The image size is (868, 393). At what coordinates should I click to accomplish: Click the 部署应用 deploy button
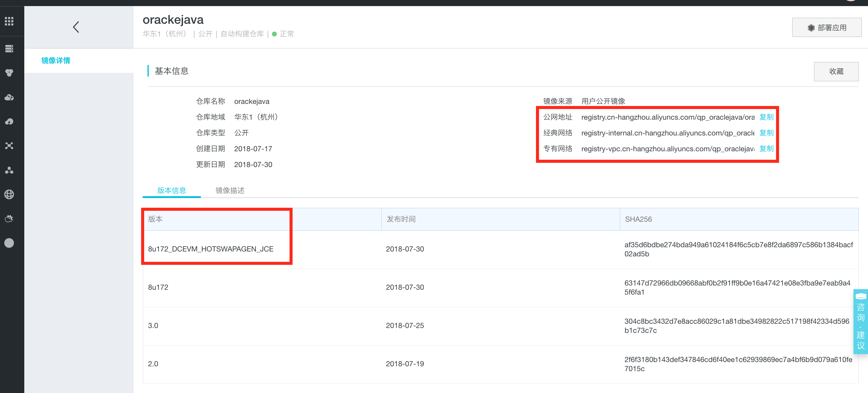pyautogui.click(x=826, y=28)
